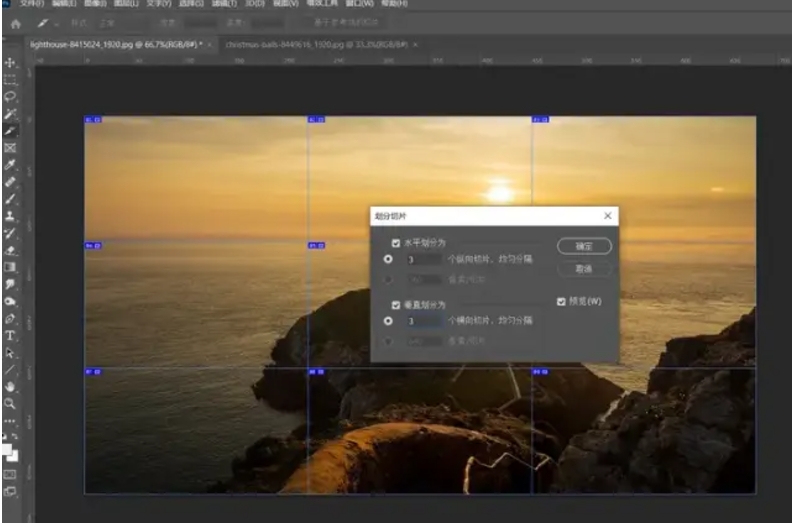
Task: Toggle the 预览(W) checkbox
Action: (x=561, y=302)
